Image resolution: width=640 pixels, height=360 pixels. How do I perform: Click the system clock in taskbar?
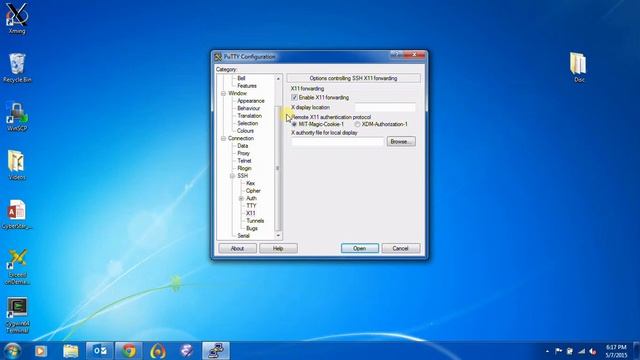pos(616,351)
